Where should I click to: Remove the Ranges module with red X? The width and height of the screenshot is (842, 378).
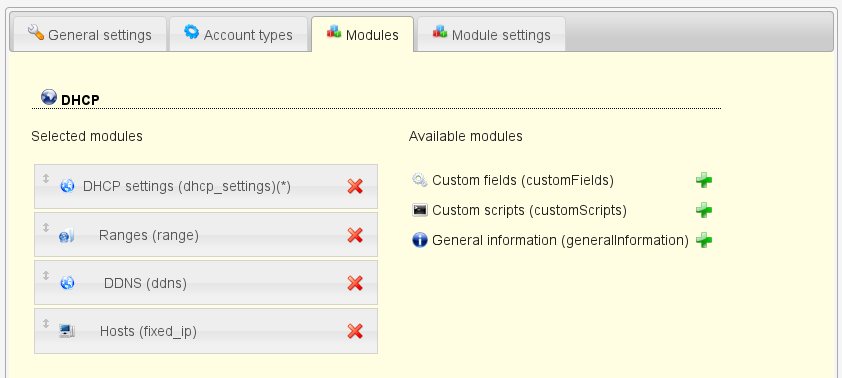pos(355,235)
